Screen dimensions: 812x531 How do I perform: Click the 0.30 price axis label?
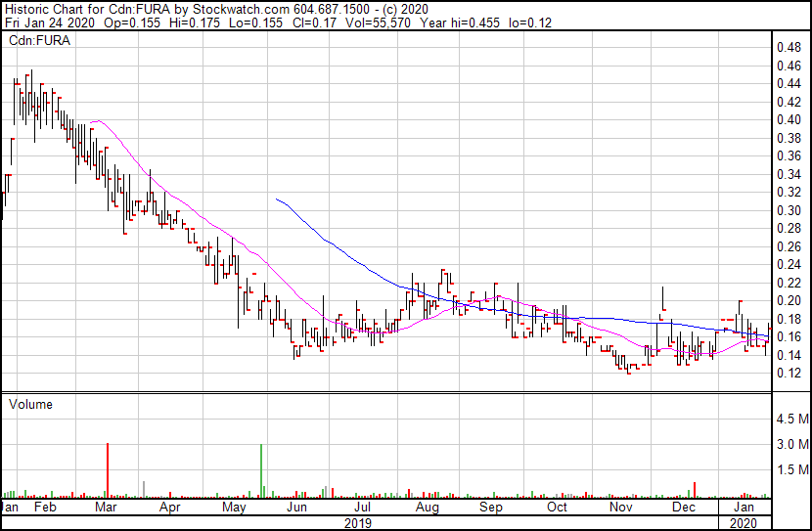[x=788, y=210]
